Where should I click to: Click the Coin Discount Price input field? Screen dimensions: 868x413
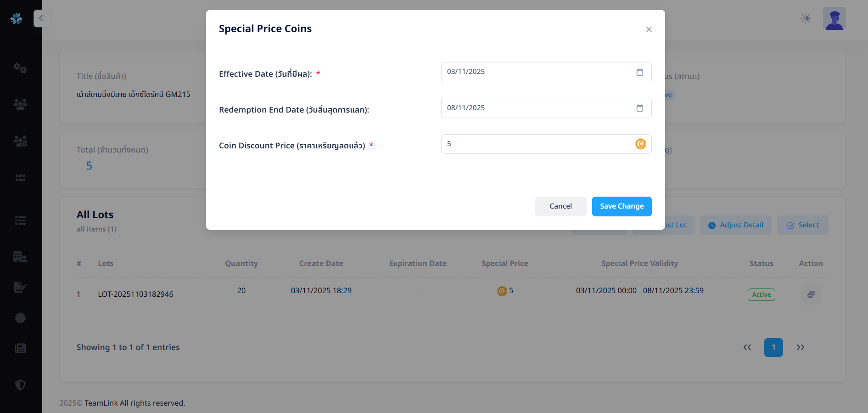click(x=537, y=144)
